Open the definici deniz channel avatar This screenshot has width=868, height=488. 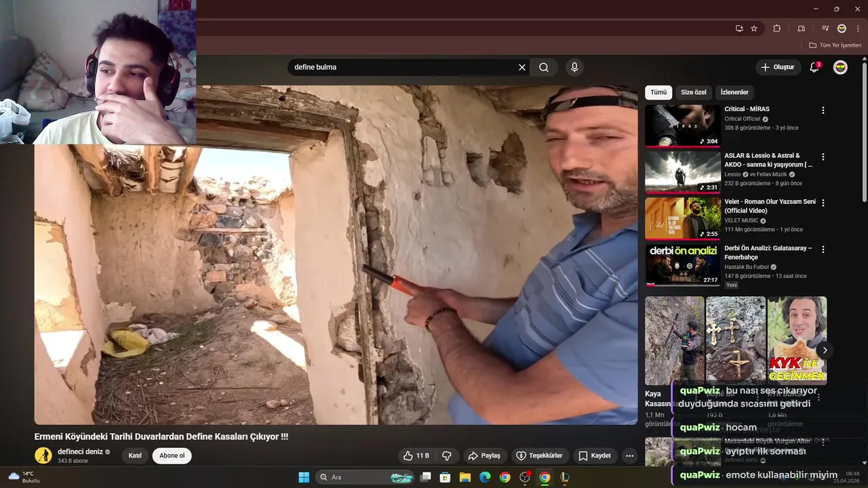pyautogui.click(x=43, y=455)
